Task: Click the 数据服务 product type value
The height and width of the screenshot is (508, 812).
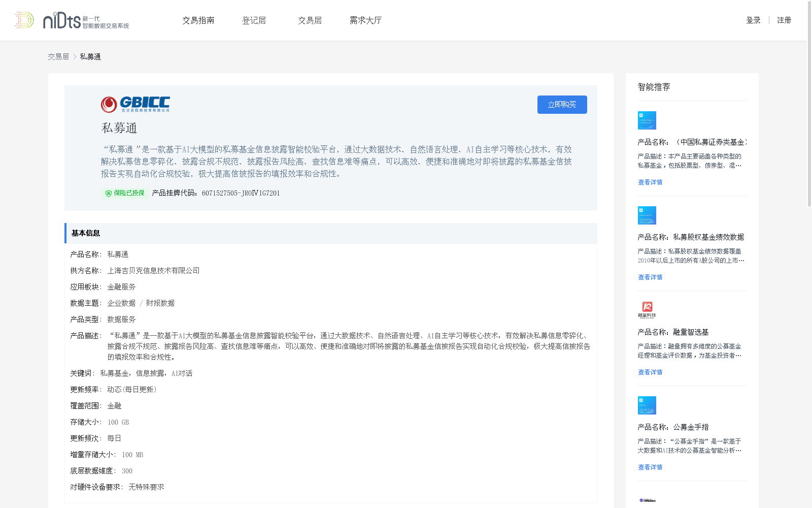Action: tap(121, 320)
